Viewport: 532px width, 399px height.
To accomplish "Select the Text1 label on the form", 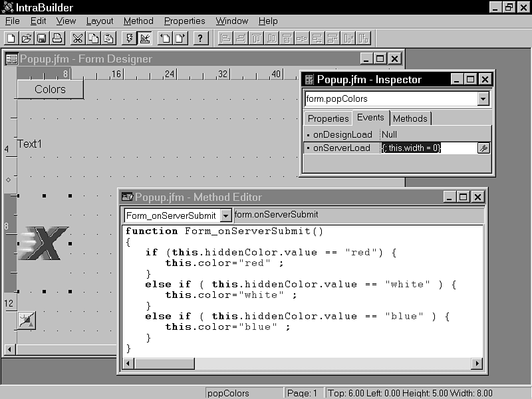I will (30, 144).
